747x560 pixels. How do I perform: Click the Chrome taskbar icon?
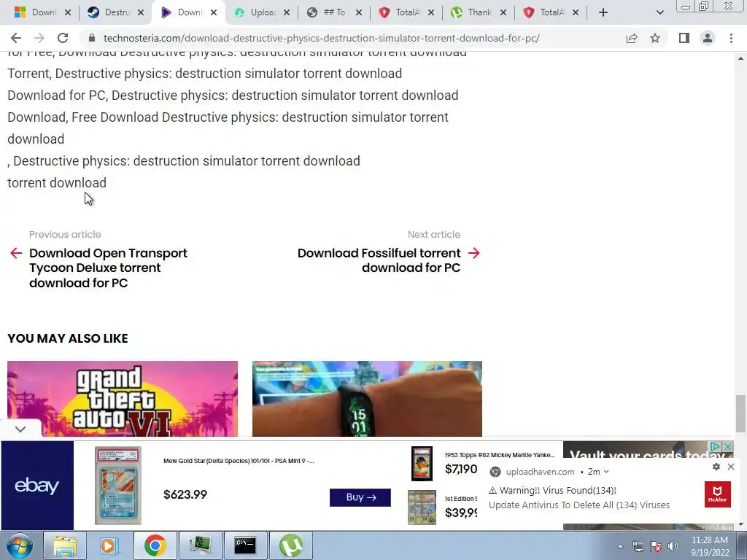[155, 545]
